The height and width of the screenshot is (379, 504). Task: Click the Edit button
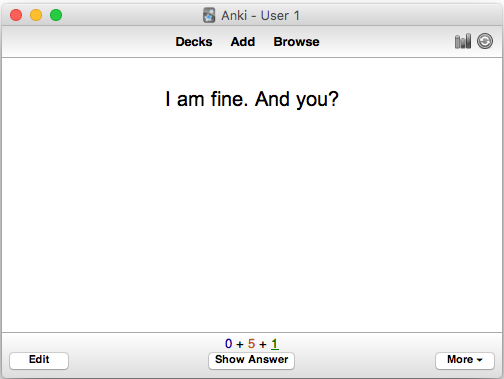point(39,360)
